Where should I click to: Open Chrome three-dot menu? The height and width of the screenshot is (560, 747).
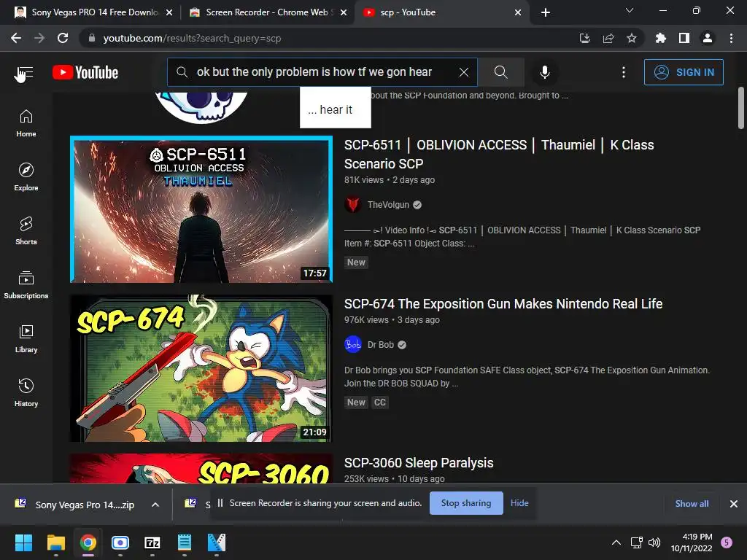click(731, 38)
